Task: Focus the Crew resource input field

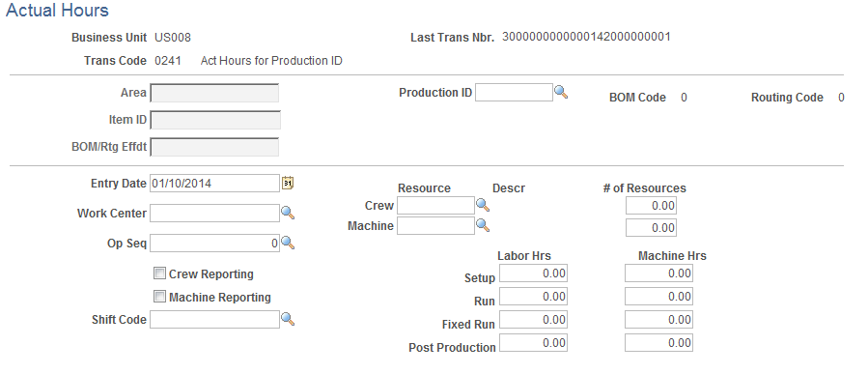Action: click(435, 206)
